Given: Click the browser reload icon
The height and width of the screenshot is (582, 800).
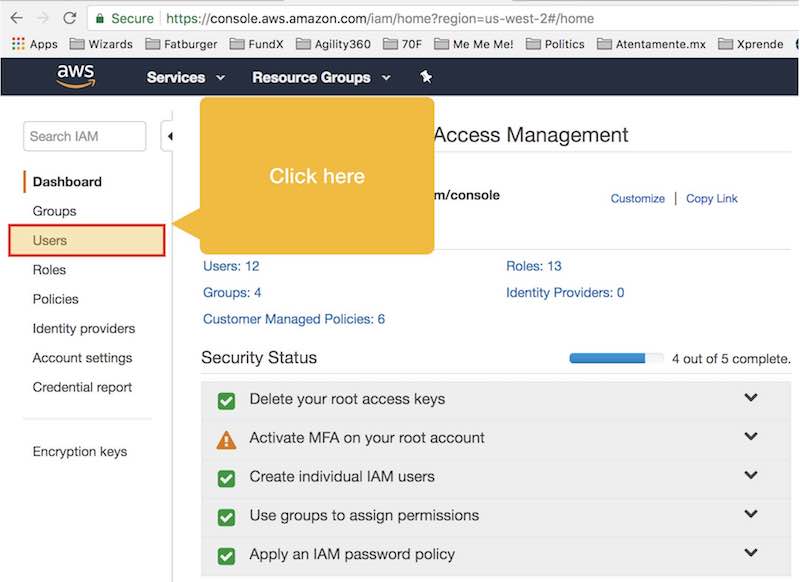Looking at the screenshot, I should point(70,18).
